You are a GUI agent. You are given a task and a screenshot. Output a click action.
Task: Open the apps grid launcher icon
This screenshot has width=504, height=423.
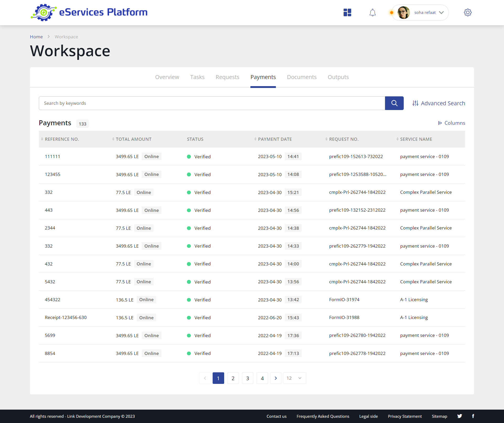[347, 12]
